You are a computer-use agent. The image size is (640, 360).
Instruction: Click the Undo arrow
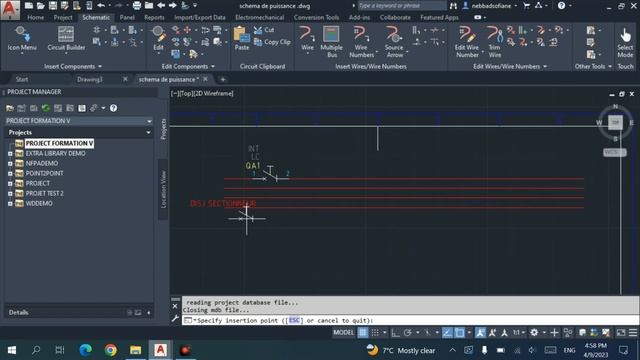(101, 6)
